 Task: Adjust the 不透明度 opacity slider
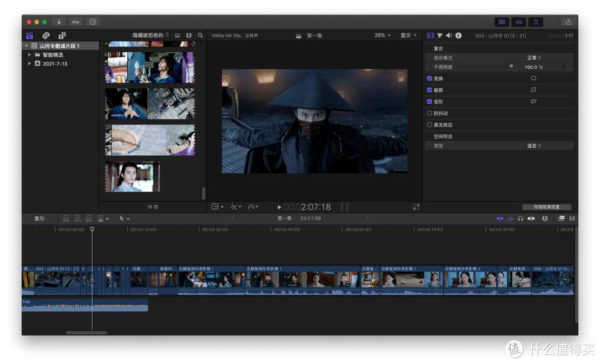(511, 67)
